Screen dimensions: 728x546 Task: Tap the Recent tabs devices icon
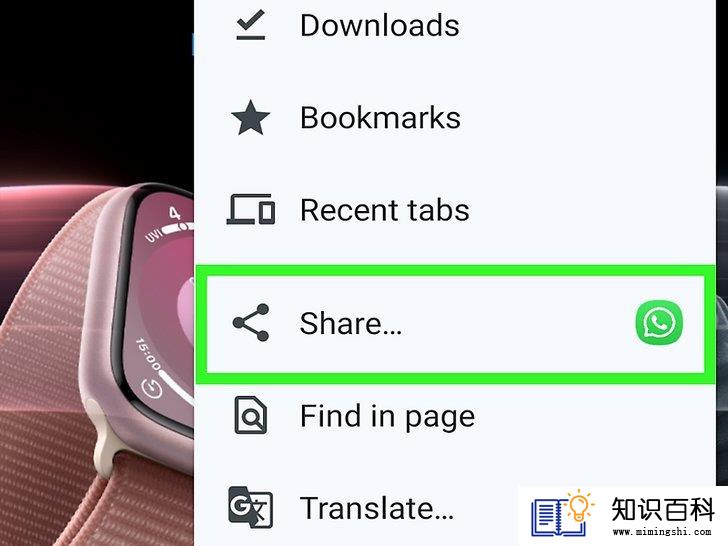click(x=250, y=209)
